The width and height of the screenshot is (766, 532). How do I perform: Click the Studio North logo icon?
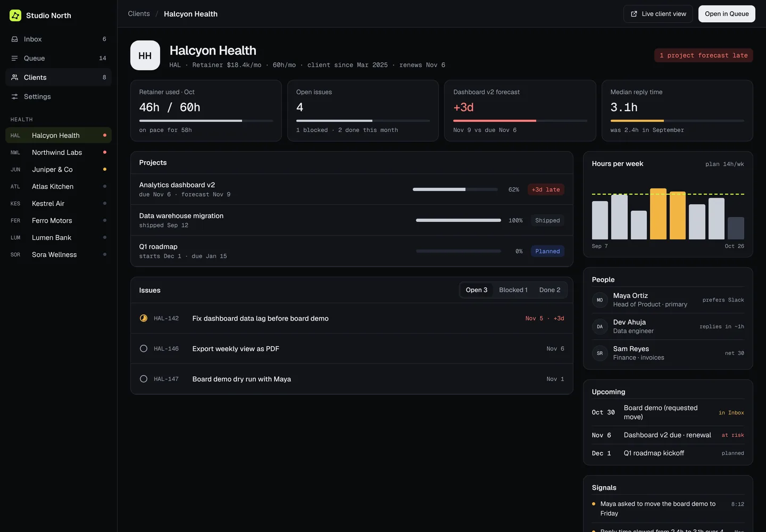pyautogui.click(x=15, y=15)
